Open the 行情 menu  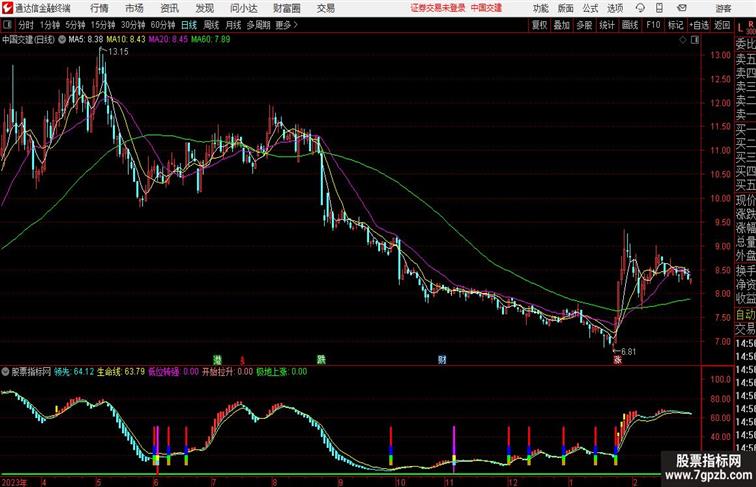point(99,8)
